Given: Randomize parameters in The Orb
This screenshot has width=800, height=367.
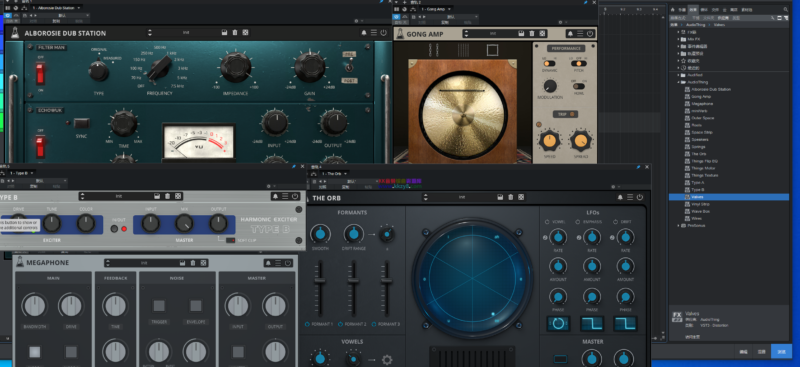Looking at the screenshot, I should coord(521,197).
